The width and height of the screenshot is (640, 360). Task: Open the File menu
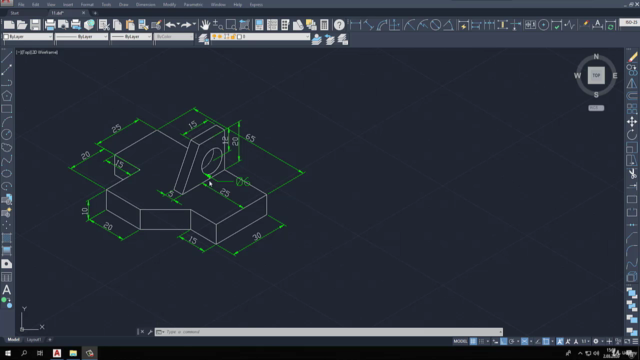click(21, 4)
